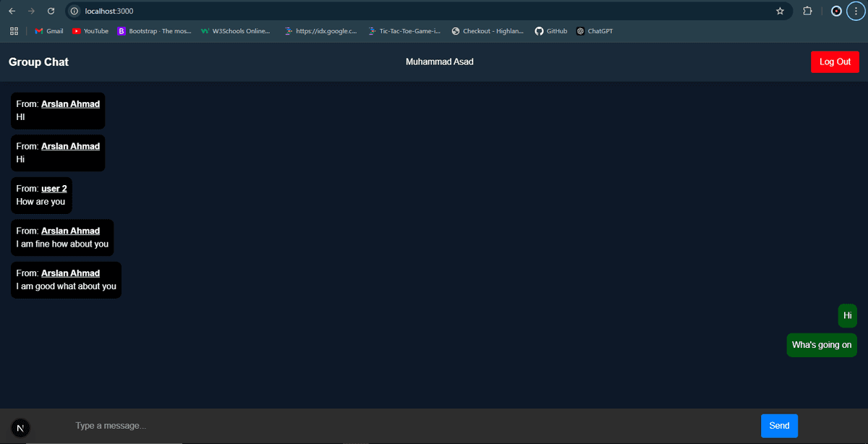Open the Chrome three-dot menu
868x444 pixels.
tap(856, 11)
